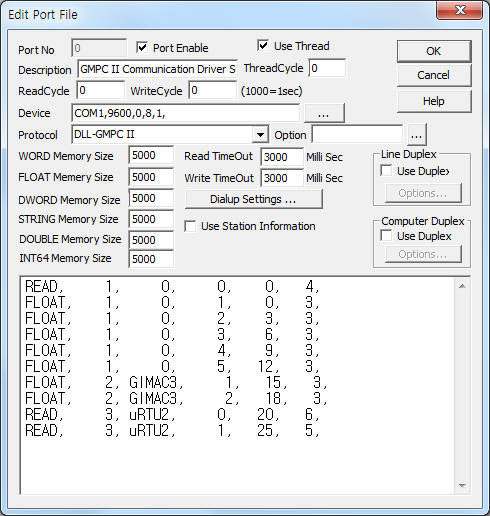The height and width of the screenshot is (516, 490).
Task: Click the disabled Computer Duplex Options button
Action: [x=423, y=254]
